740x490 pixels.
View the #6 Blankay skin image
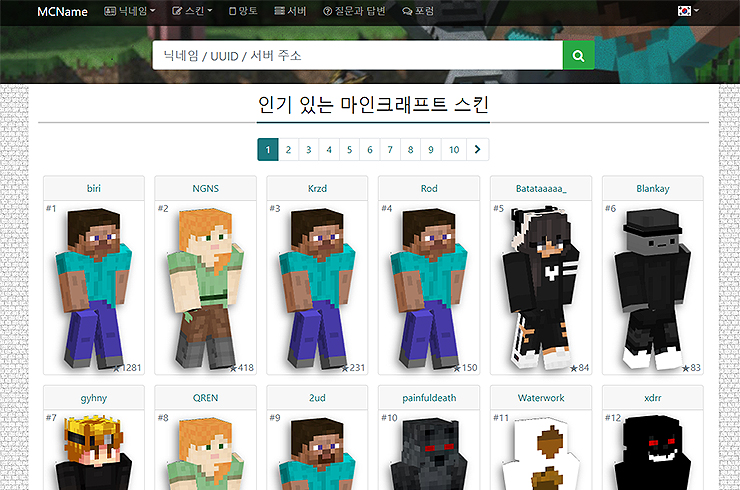click(x=653, y=288)
